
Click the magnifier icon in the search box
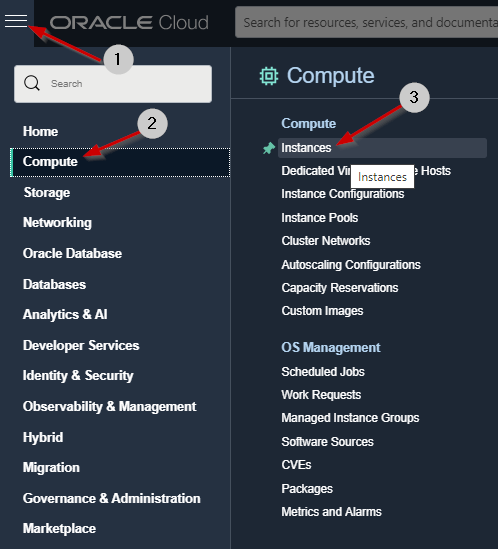(32, 83)
